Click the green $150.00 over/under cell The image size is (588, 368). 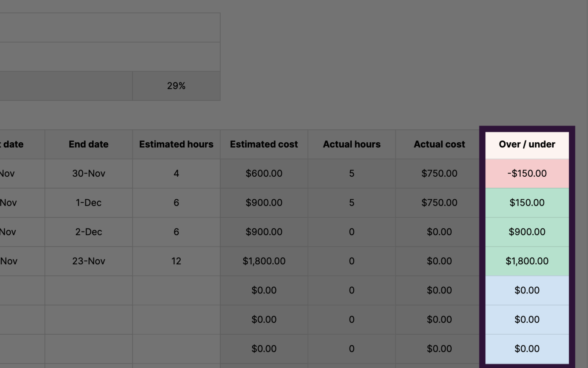(527, 202)
